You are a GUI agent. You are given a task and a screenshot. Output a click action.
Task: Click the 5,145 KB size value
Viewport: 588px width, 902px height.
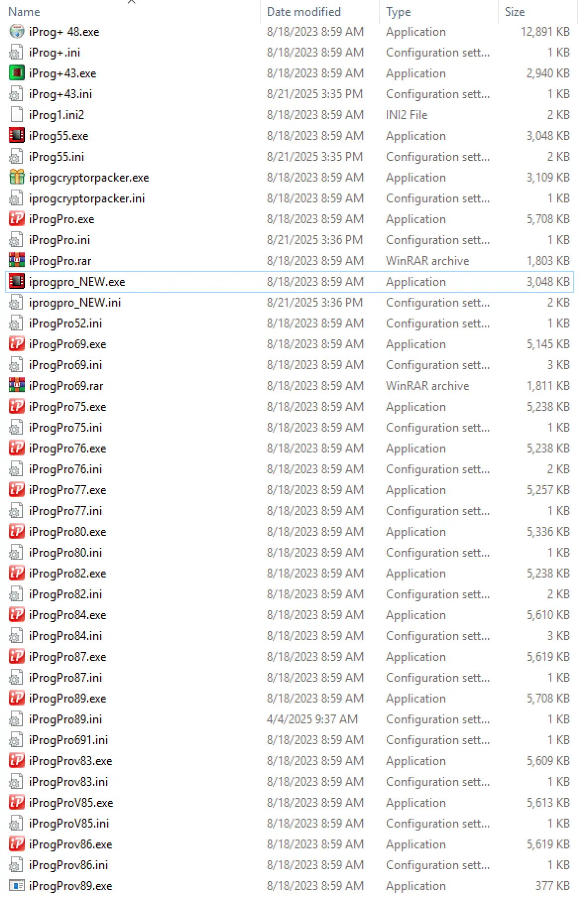[x=548, y=344]
